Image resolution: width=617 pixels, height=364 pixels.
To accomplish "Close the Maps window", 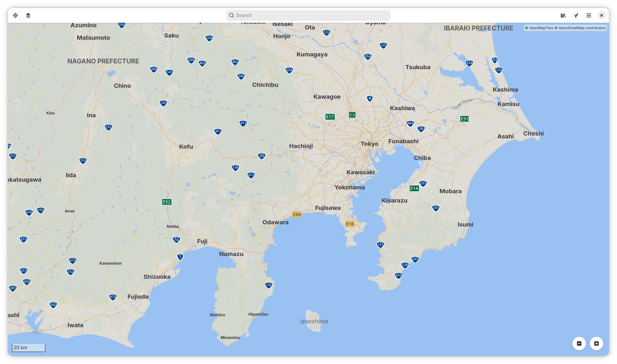I will [x=602, y=15].
